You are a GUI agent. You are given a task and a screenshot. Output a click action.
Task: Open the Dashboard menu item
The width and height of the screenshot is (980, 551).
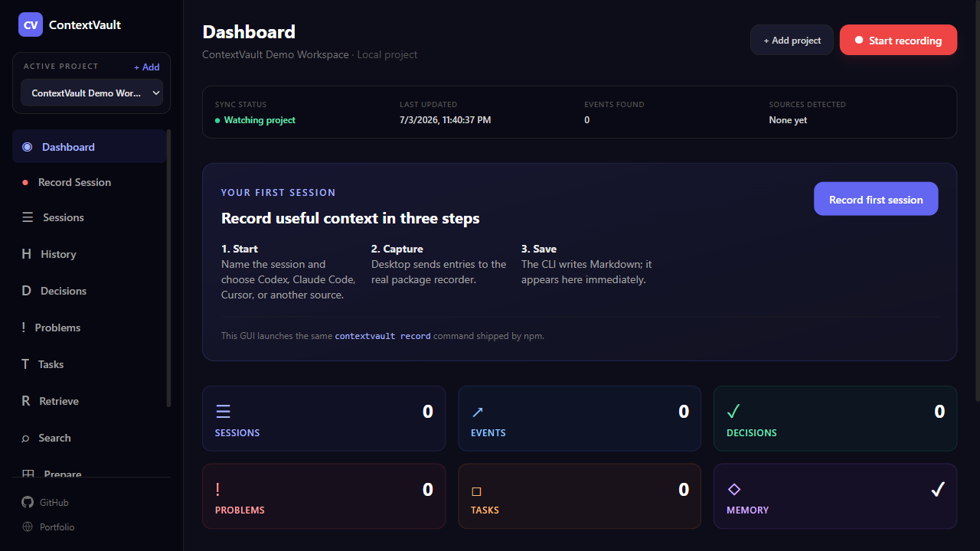(x=90, y=147)
